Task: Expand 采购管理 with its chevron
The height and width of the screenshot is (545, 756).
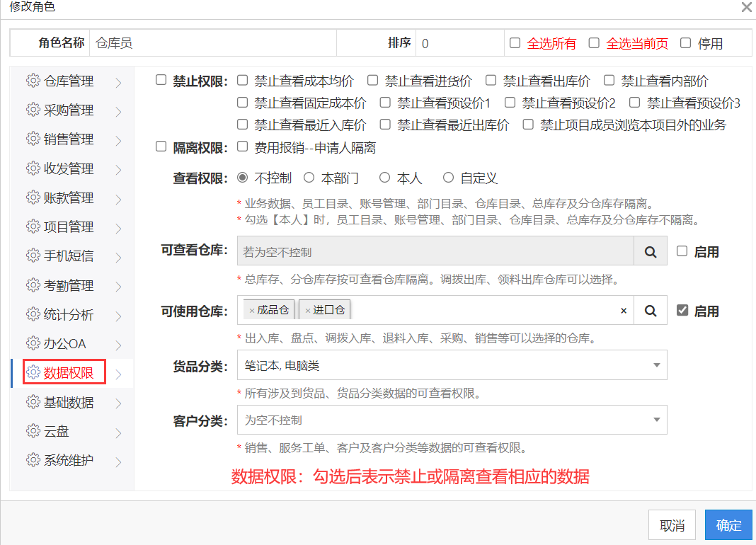Action: (119, 112)
